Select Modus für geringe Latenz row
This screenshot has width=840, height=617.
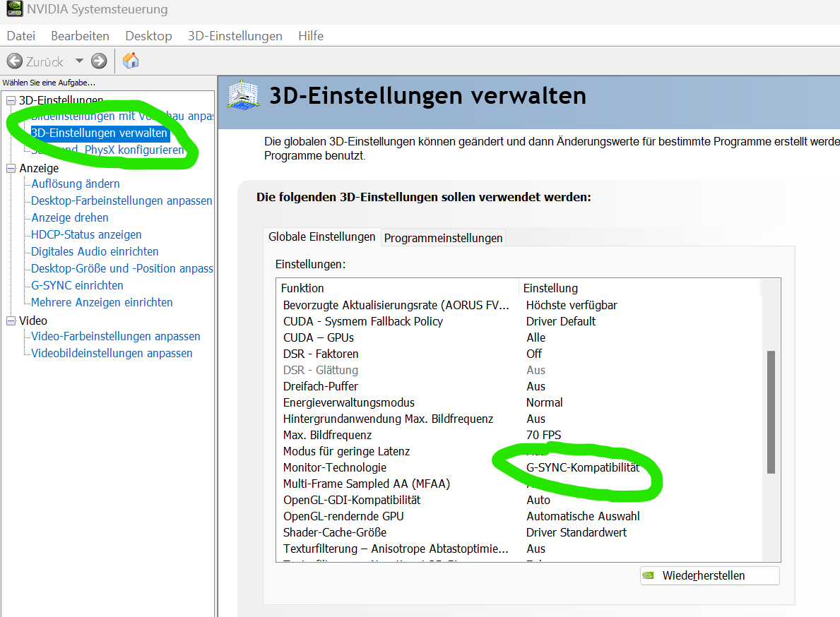[519, 451]
